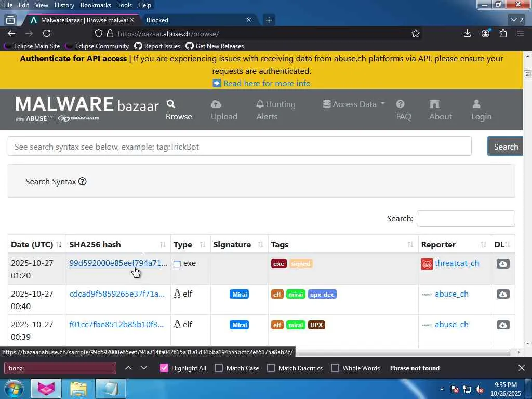Close the find bar
Viewport: 532px width, 399px height.
(522, 368)
